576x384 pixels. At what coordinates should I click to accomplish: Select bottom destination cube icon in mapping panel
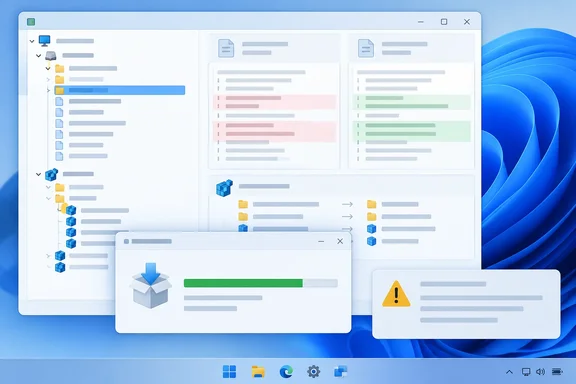pos(372,241)
